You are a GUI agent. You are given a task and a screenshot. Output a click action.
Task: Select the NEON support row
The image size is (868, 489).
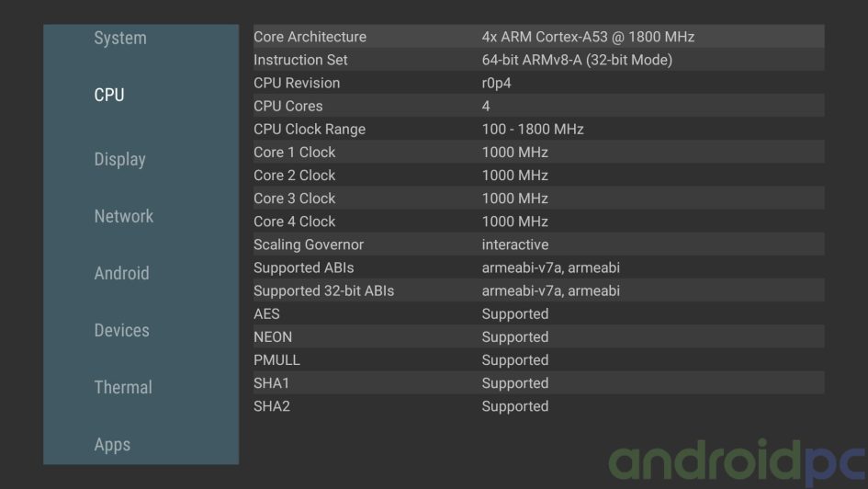click(538, 336)
